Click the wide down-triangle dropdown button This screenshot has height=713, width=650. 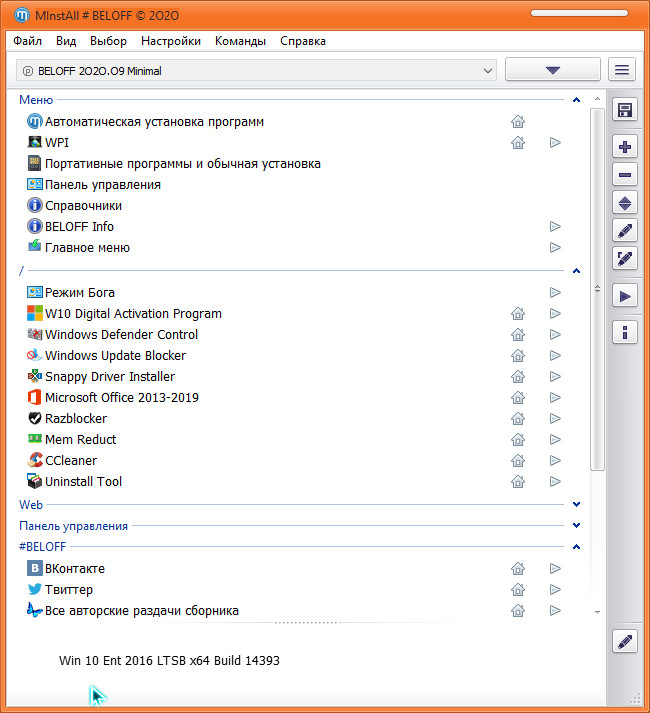(x=553, y=70)
